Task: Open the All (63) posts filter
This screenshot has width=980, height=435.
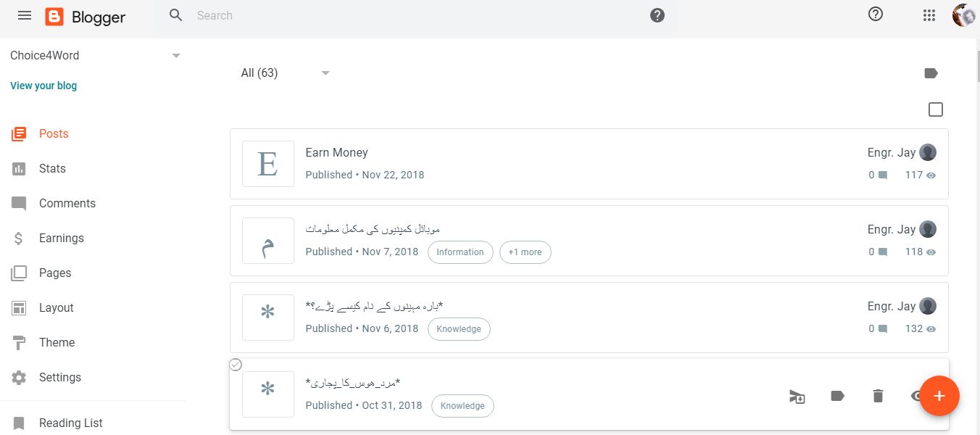Action: [x=283, y=72]
